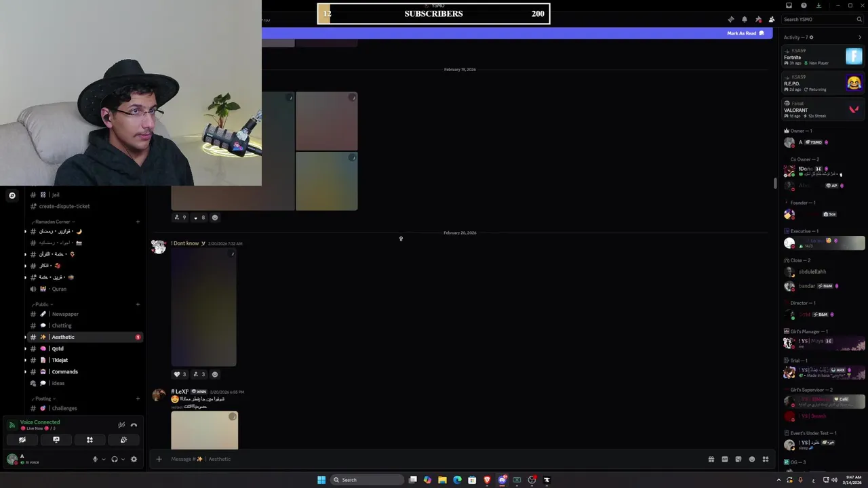The image size is (868, 488).
Task: Add reaction to Dont know's message
Action: tap(215, 374)
